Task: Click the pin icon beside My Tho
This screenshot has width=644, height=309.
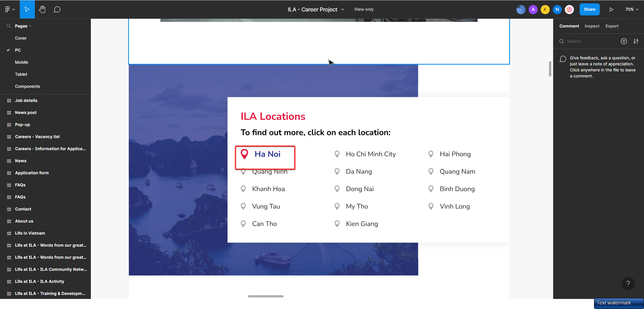Action: (x=337, y=206)
